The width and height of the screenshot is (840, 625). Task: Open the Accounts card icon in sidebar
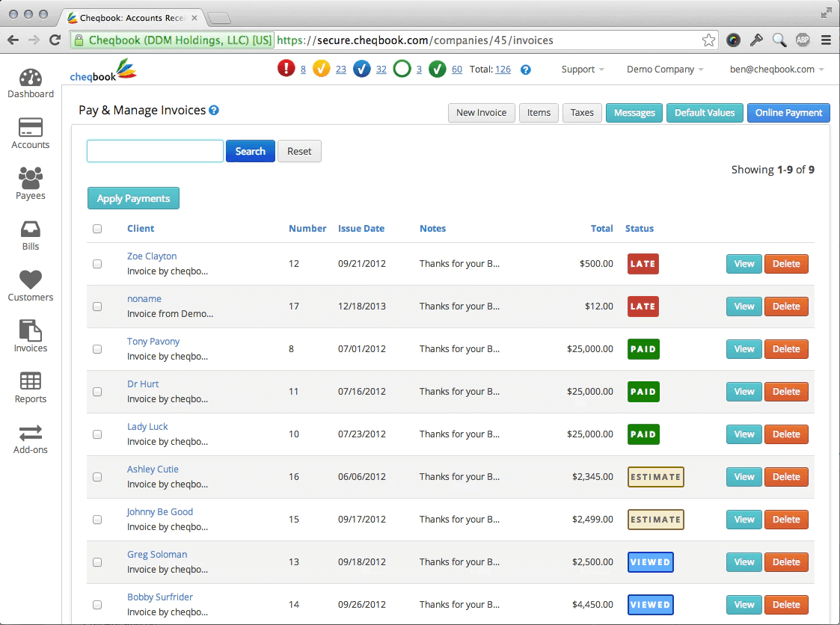pos(31,127)
